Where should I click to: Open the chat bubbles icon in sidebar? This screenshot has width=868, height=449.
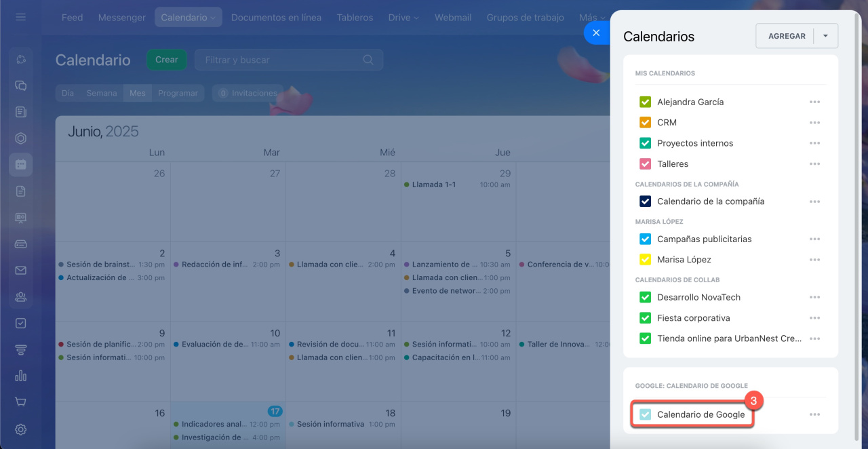tap(20, 85)
